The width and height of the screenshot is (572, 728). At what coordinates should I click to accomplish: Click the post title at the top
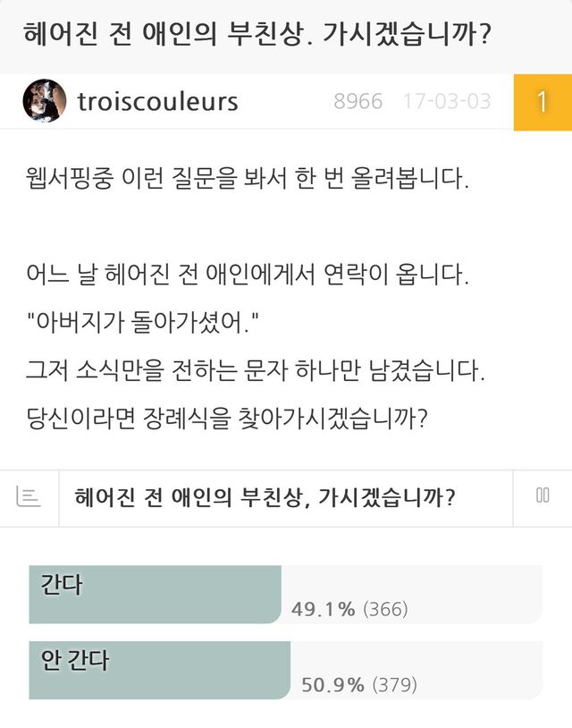[x=260, y=36]
